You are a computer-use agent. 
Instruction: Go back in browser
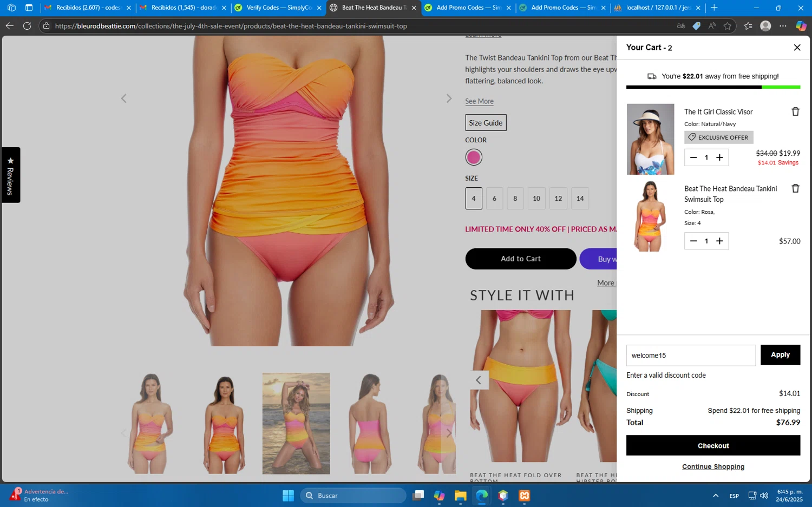9,26
